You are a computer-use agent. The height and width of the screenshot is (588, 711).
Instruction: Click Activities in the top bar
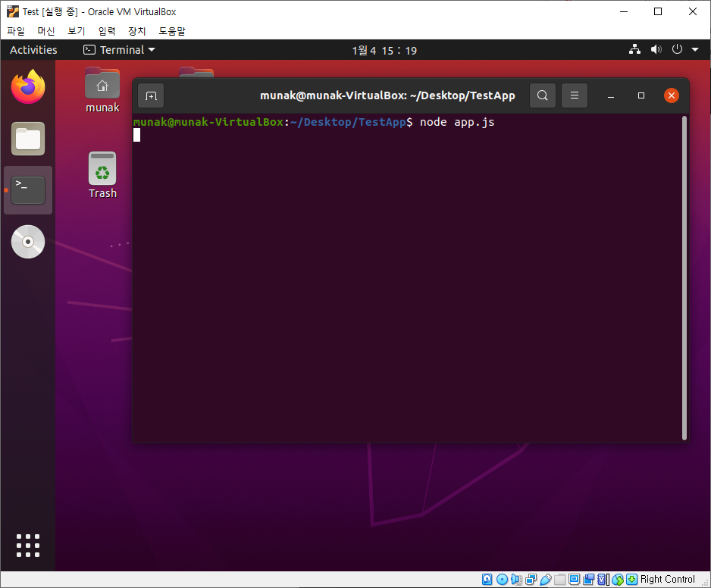(33, 50)
